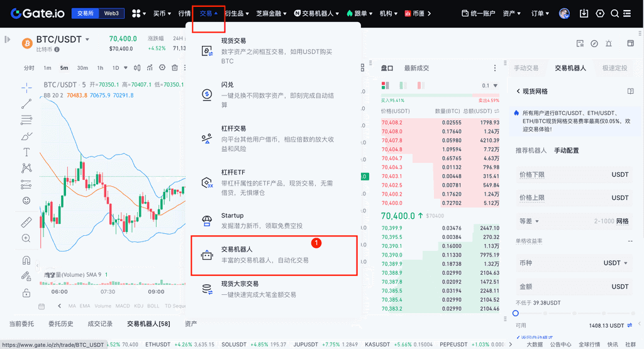644x349 pixels.
Task: Toggle lock all drawings icon
Action: pos(26,292)
